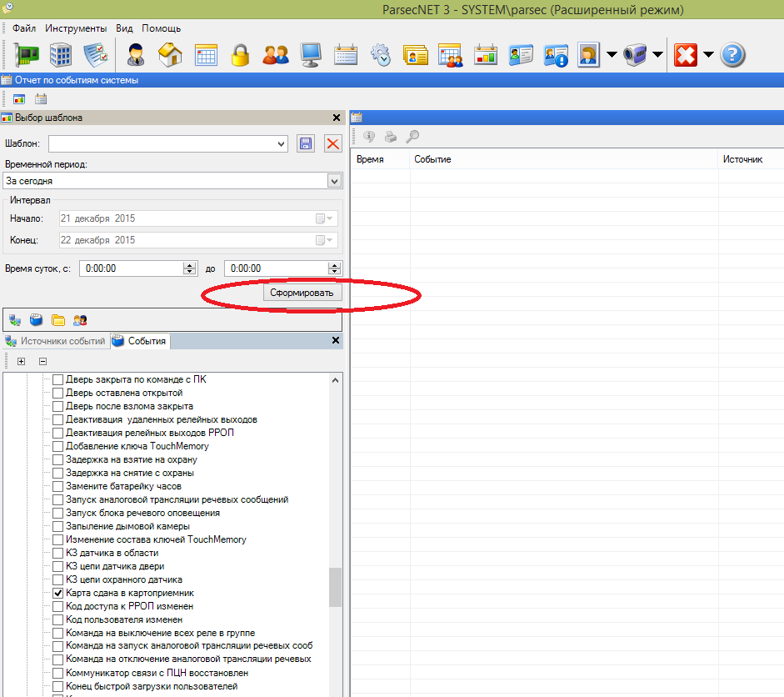This screenshot has height=697, width=784.
Task: Click the chart icon in the report sub-toolbar
Action: (x=19, y=99)
